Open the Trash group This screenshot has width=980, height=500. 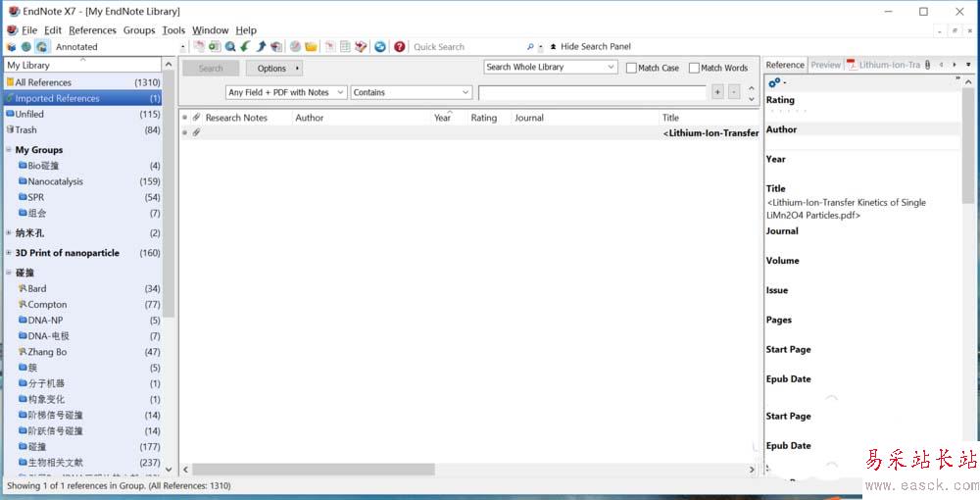point(83,130)
